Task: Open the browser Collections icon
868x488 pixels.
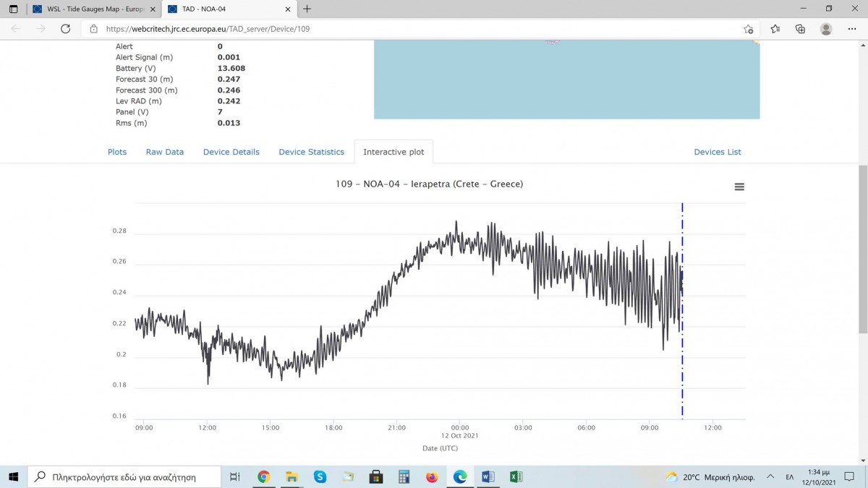Action: point(800,29)
